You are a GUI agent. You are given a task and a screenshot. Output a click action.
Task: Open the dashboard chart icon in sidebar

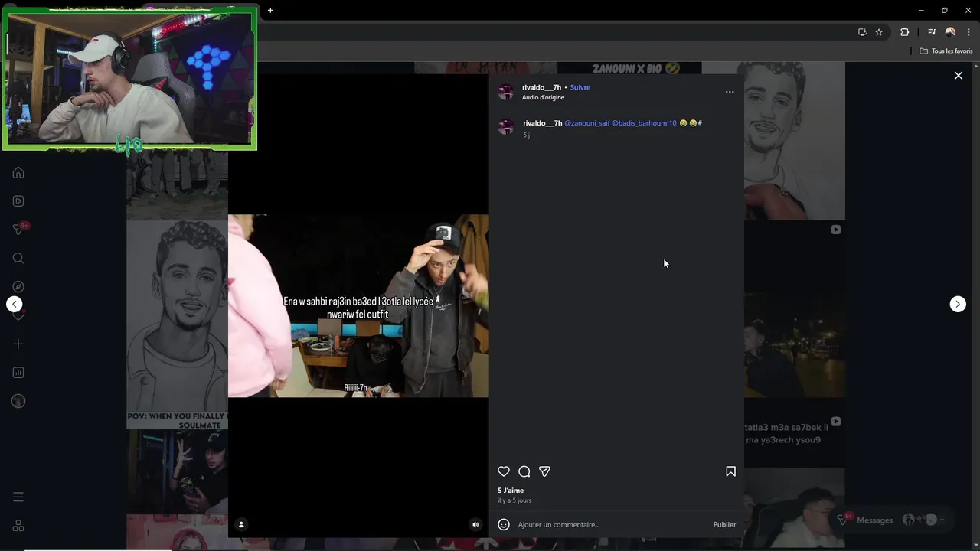(x=18, y=373)
